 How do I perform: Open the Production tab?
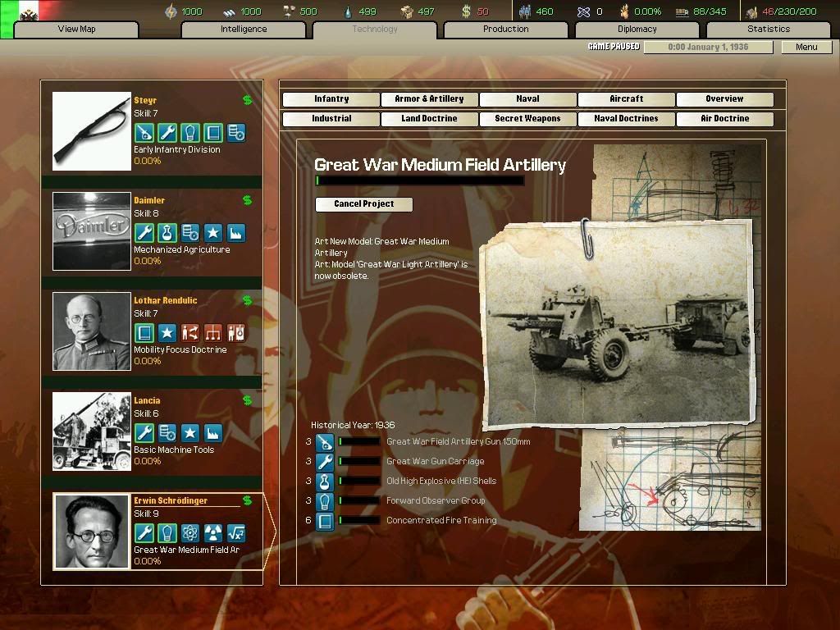point(505,30)
